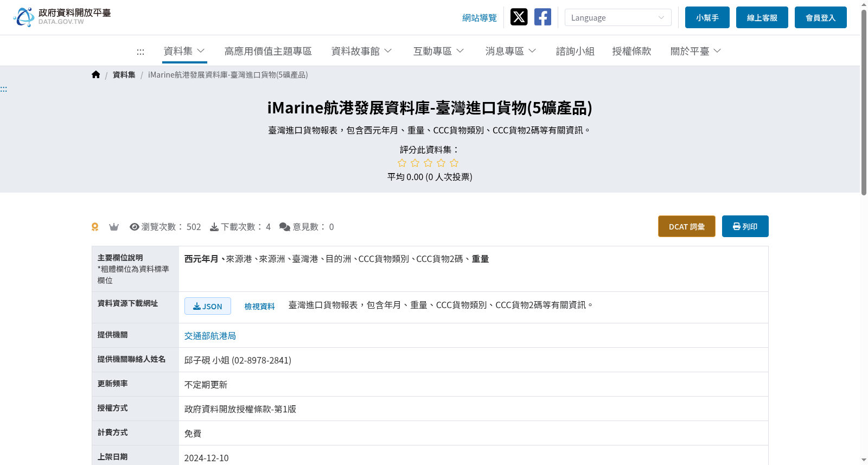Screen dimensions: 868x465
Task: Click the scrollbar down arrow
Action: 864,460
